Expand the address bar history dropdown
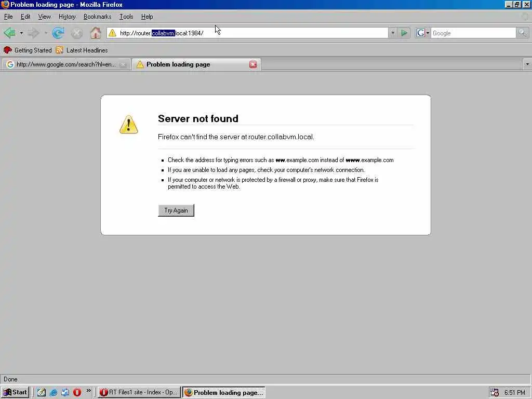 tap(393, 33)
